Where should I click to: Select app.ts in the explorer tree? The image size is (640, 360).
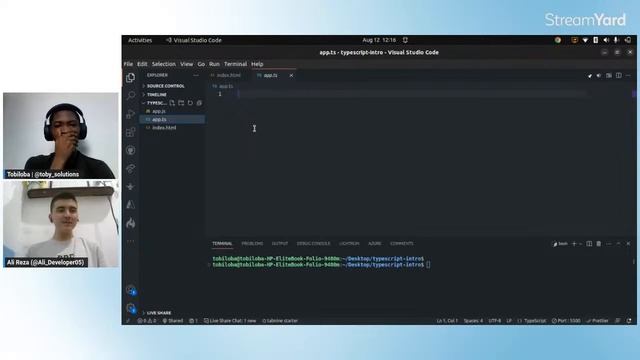click(172, 119)
